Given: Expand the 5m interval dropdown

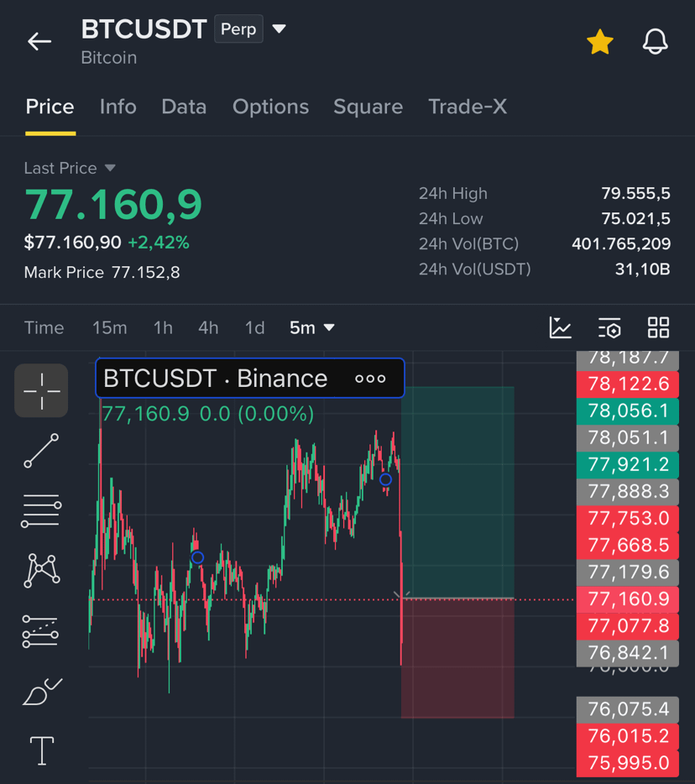Looking at the screenshot, I should (x=312, y=328).
